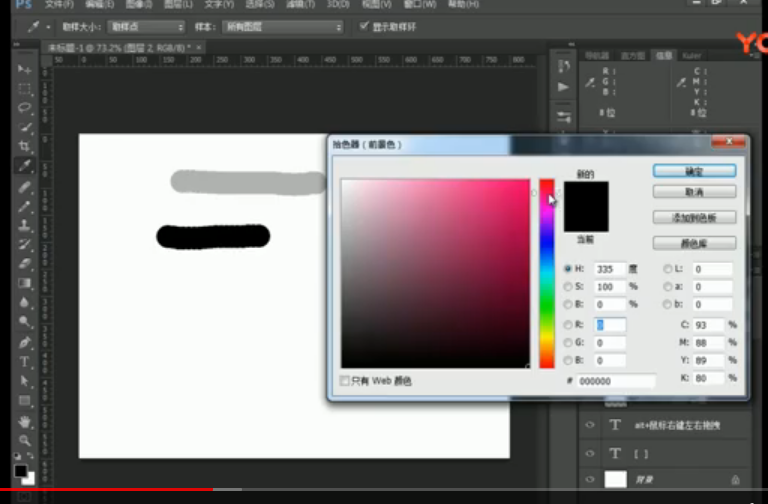768x504 pixels.
Task: Select the Rectangle shape tool
Action: (24, 401)
